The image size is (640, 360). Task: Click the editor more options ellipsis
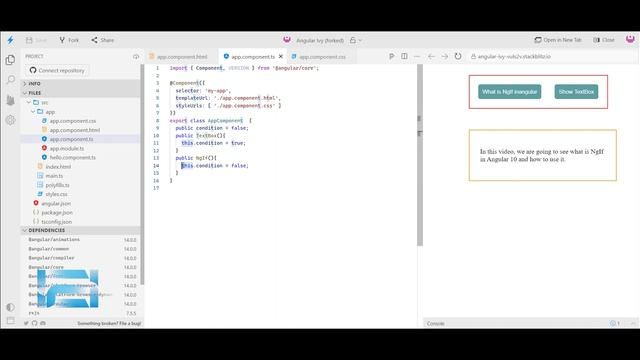tap(416, 56)
